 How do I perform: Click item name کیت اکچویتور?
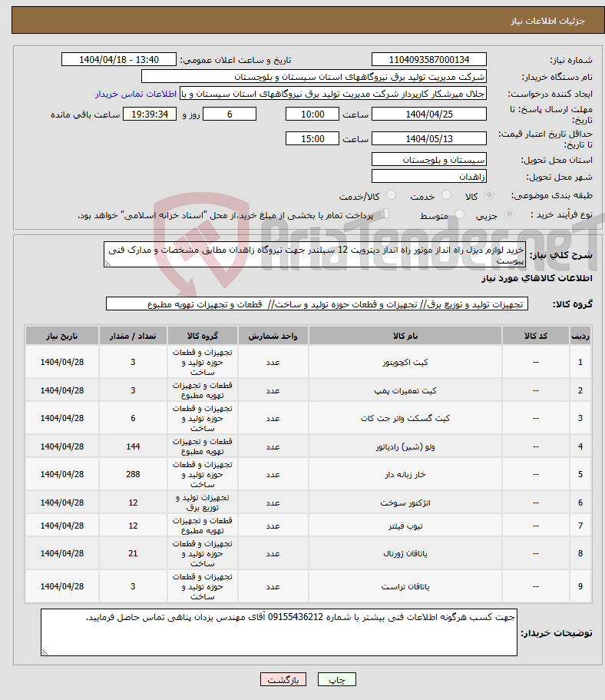[405, 363]
